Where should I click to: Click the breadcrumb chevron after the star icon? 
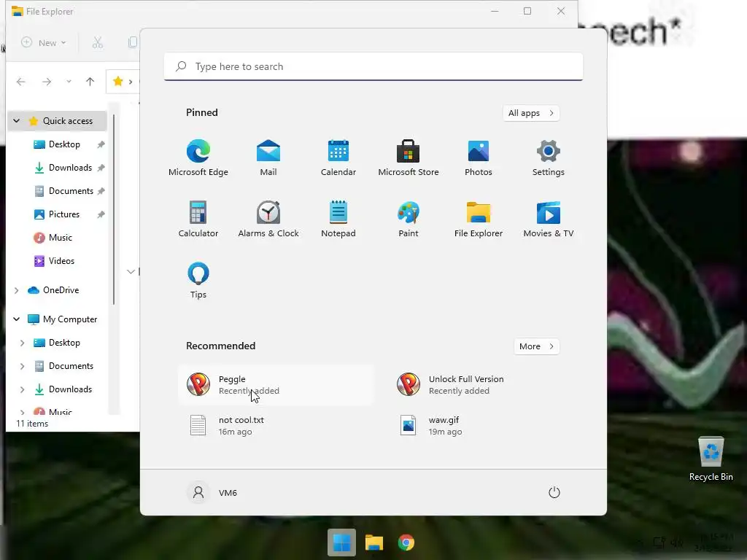[131, 82]
